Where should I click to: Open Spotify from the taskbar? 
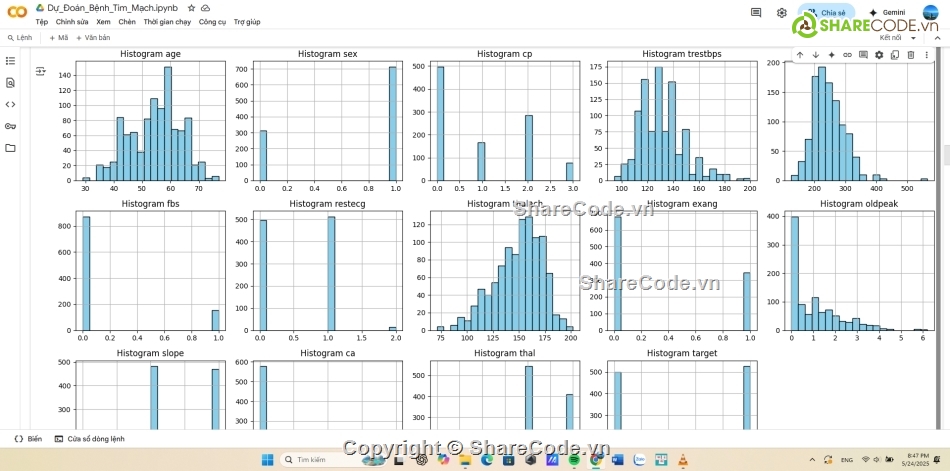[x=574, y=459]
